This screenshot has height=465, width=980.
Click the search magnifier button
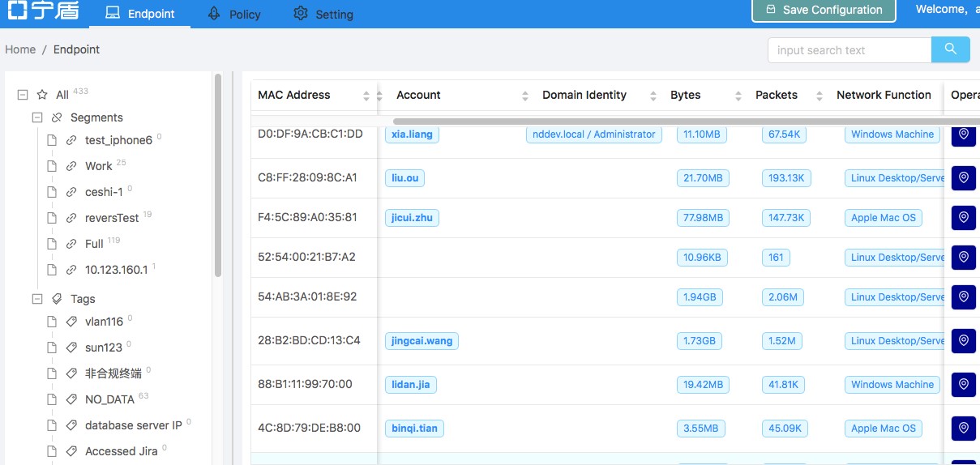click(x=950, y=49)
